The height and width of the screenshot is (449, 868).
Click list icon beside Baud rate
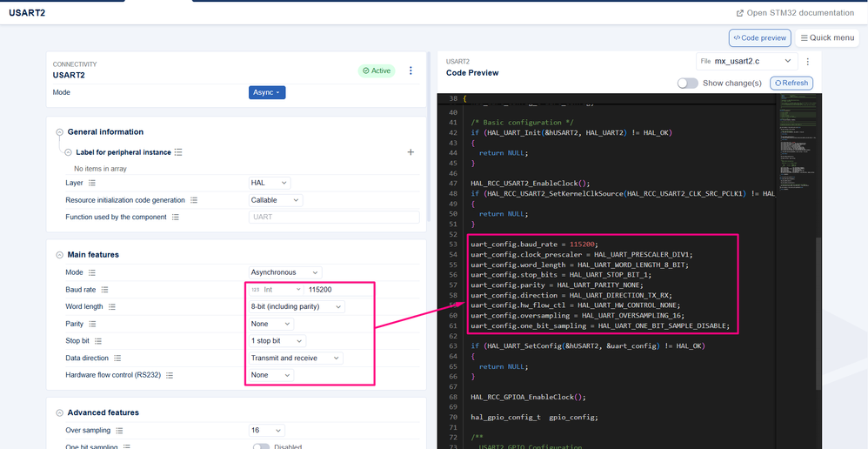(x=104, y=290)
